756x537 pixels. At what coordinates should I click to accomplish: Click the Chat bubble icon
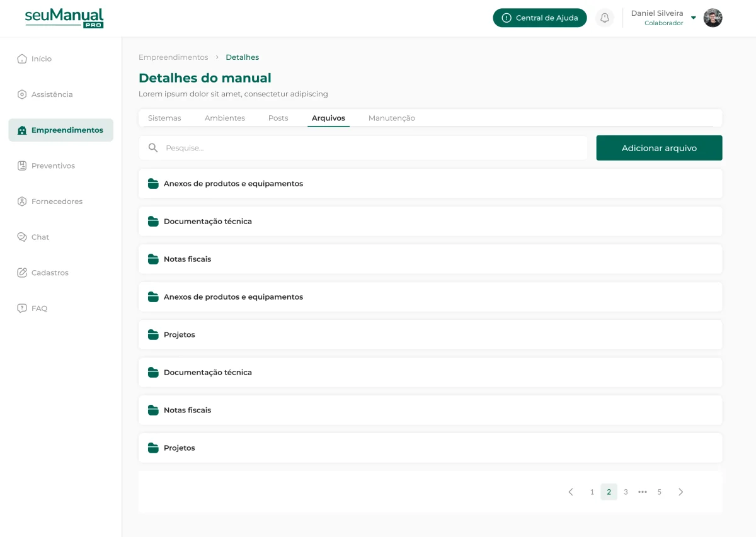(22, 237)
